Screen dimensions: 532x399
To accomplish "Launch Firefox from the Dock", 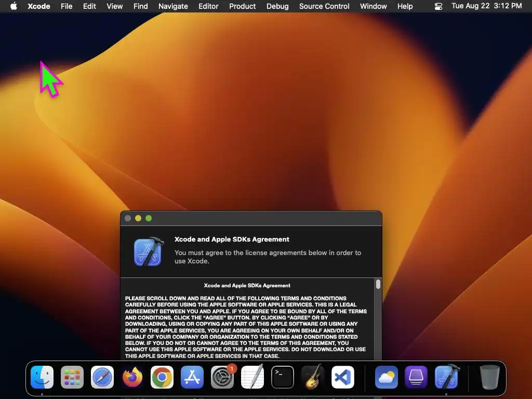I will point(132,377).
